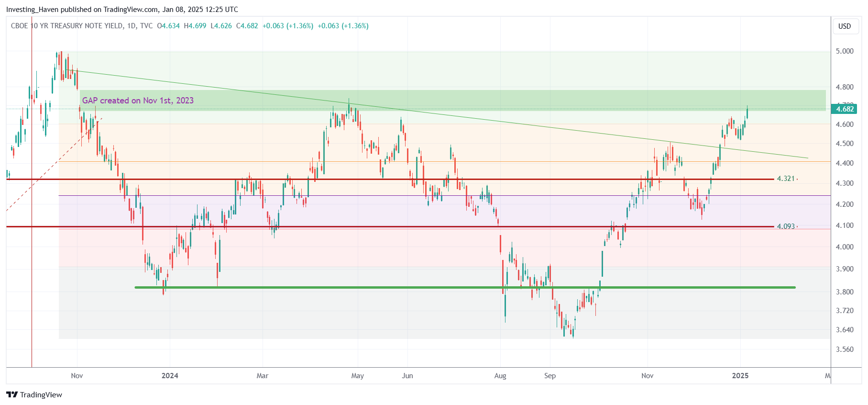
Task: Click the 4.400 price axis label
Action: click(845, 163)
